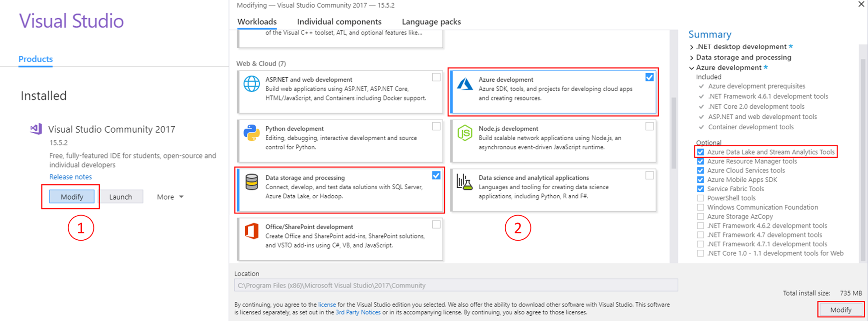Enable .NET Framework 4.7.1 development tools
Viewport: 868px width, 321px height.
(701, 244)
